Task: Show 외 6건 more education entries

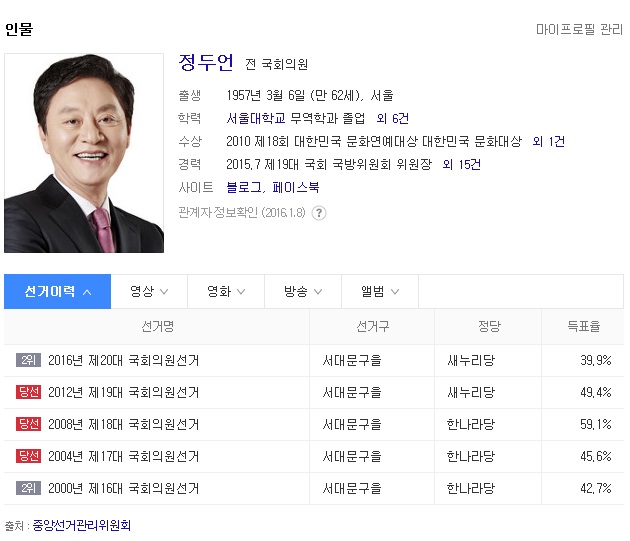Action: pos(393,118)
